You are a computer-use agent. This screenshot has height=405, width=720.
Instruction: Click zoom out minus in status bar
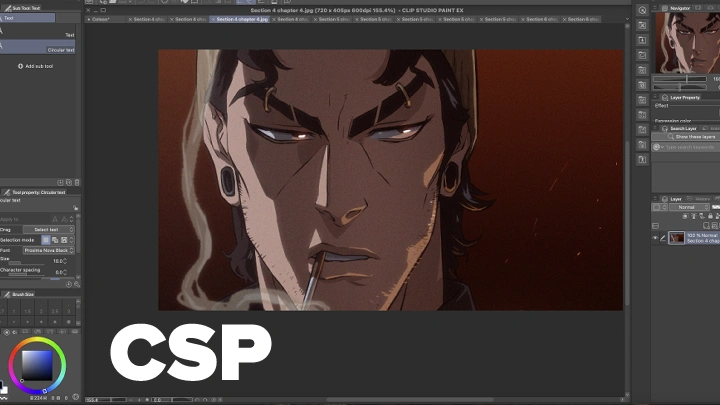click(x=131, y=400)
